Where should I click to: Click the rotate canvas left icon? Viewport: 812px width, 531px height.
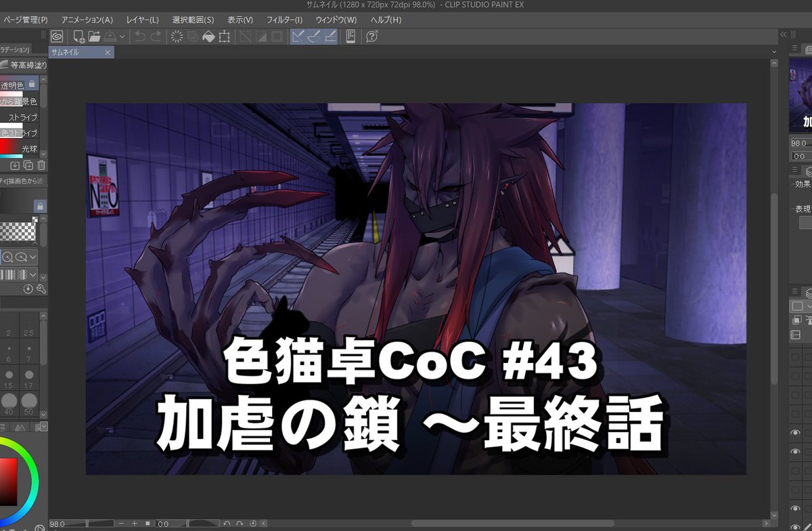pos(227,524)
